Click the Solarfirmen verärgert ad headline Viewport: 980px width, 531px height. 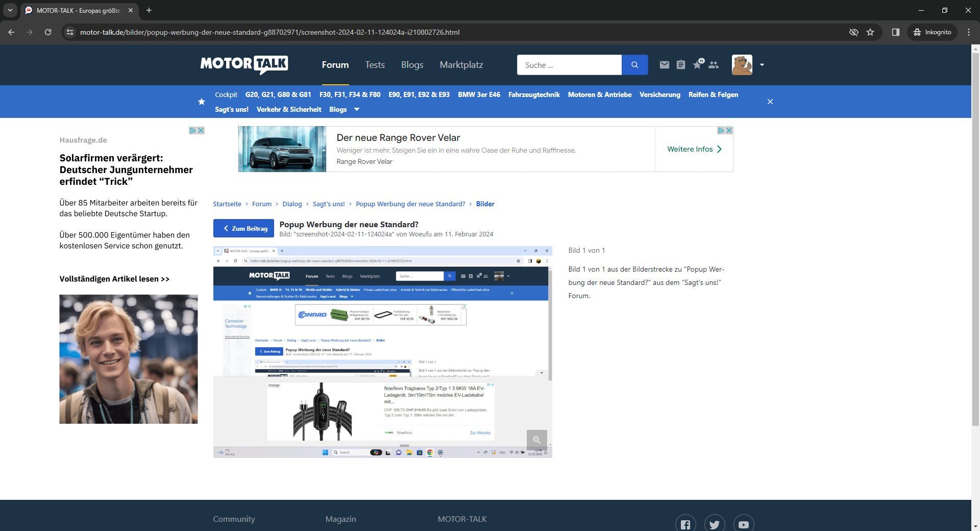(x=126, y=170)
